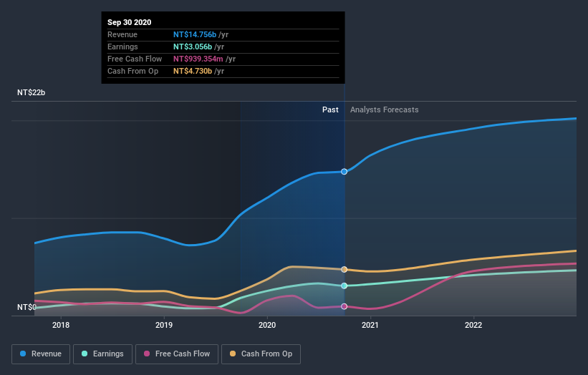Select the pink Free Cash Flow data point
The height and width of the screenshot is (375, 588).
pyautogui.click(x=344, y=306)
